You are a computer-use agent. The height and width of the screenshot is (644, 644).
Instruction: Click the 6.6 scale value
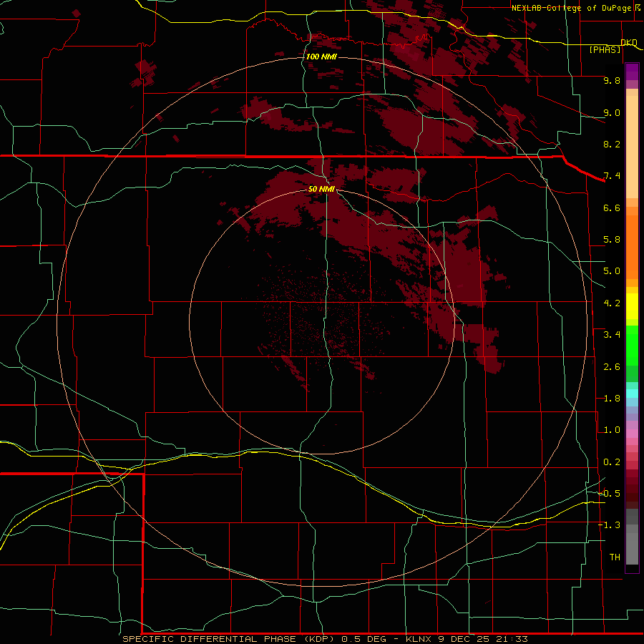[x=612, y=208]
